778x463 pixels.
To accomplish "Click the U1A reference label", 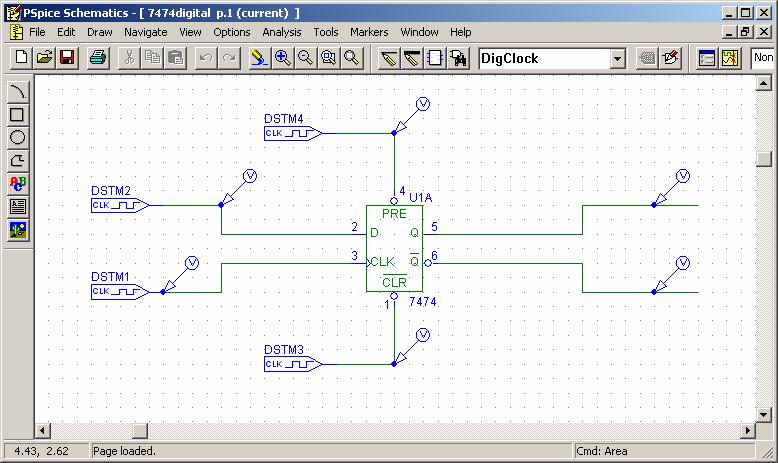I will [x=421, y=198].
